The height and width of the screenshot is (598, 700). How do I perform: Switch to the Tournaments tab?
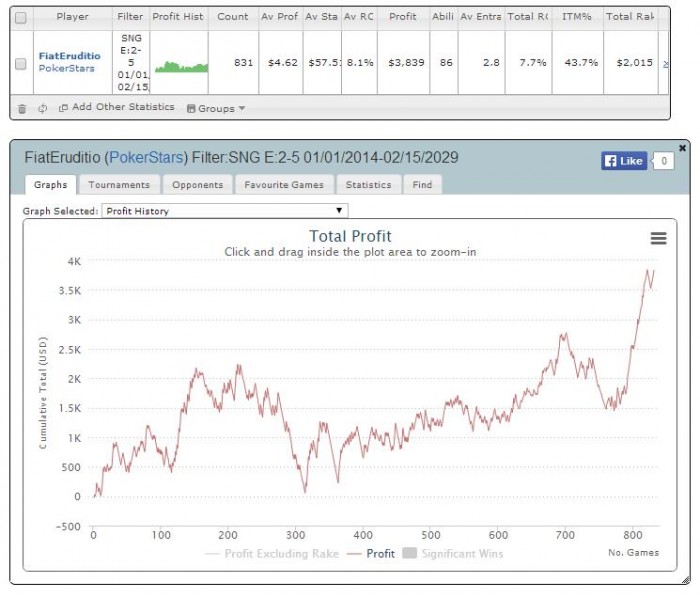pyautogui.click(x=119, y=185)
